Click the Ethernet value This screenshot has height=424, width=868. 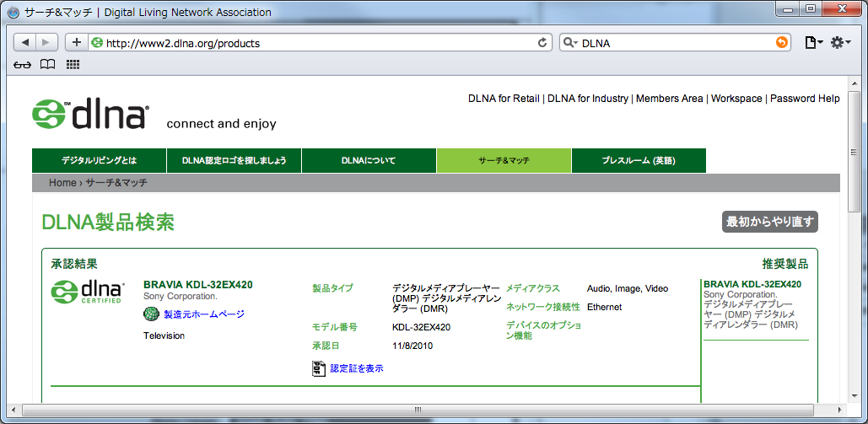[605, 307]
